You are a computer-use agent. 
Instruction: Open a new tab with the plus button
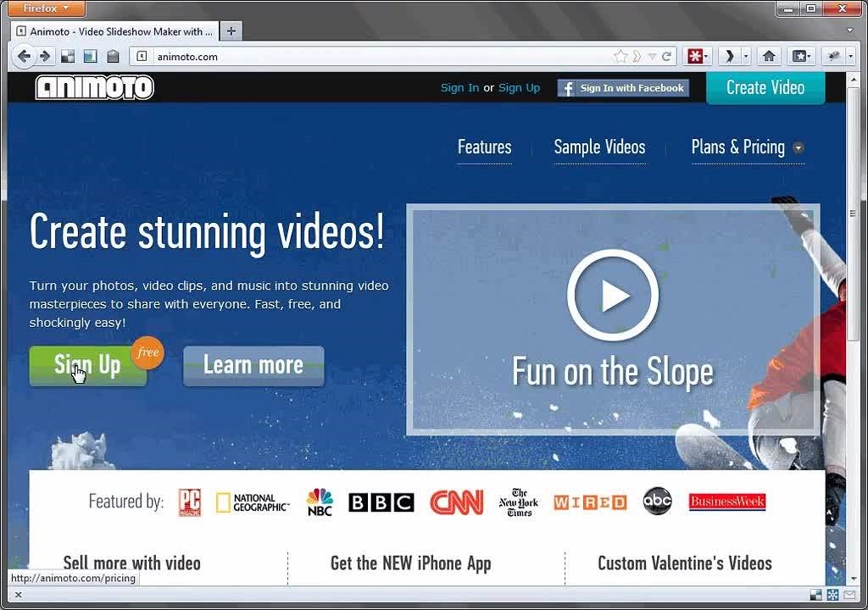231,31
